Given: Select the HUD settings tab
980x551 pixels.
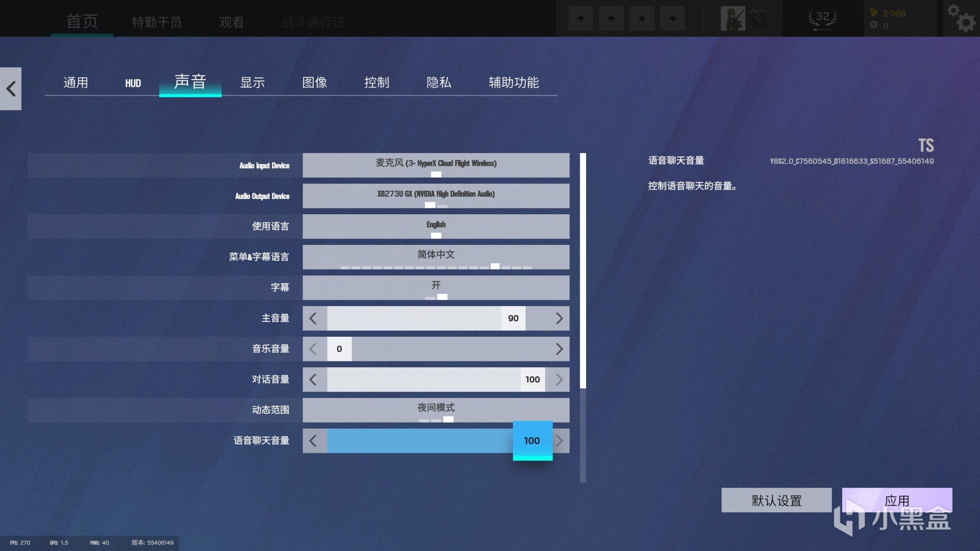Looking at the screenshot, I should pyautogui.click(x=133, y=83).
